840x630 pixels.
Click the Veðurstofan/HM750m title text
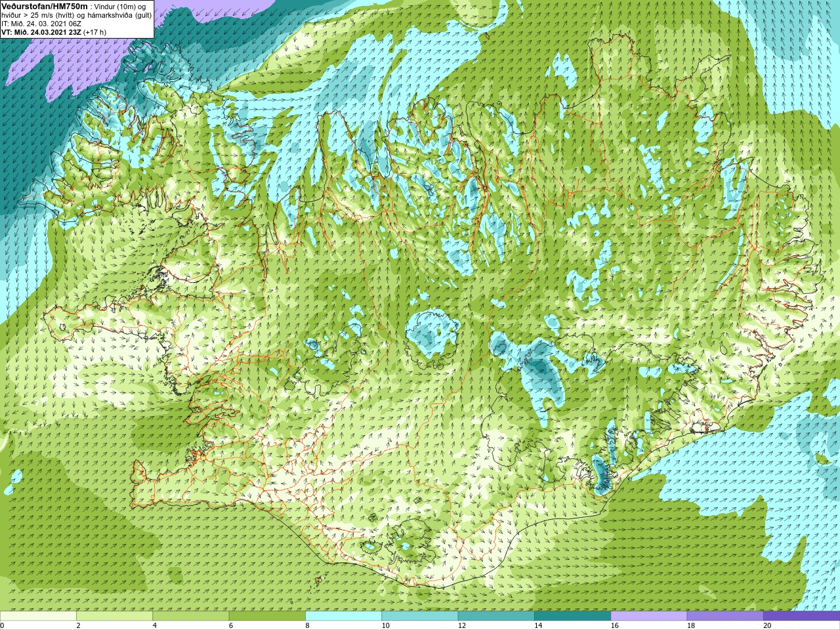click(x=45, y=6)
